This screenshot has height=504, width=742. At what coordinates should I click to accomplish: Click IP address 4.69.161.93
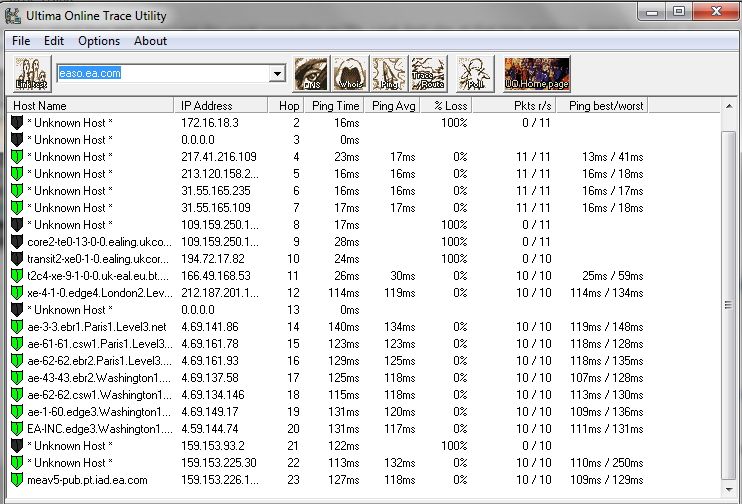[210, 361]
